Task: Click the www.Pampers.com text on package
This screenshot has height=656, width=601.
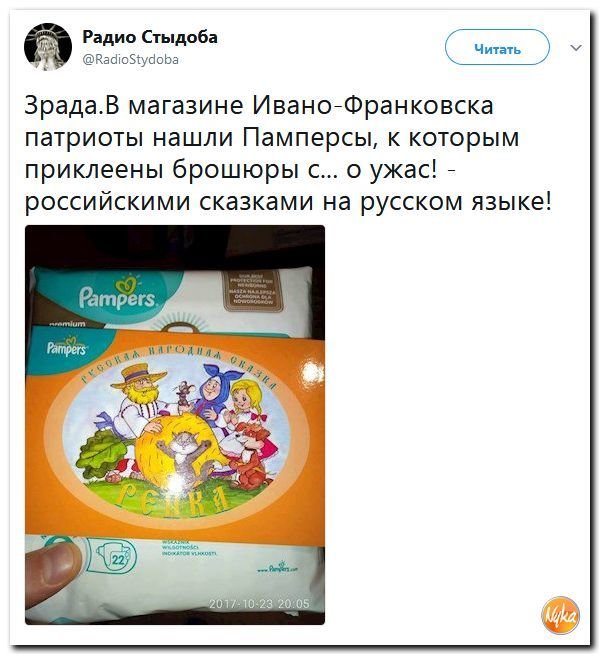Action: [277, 569]
